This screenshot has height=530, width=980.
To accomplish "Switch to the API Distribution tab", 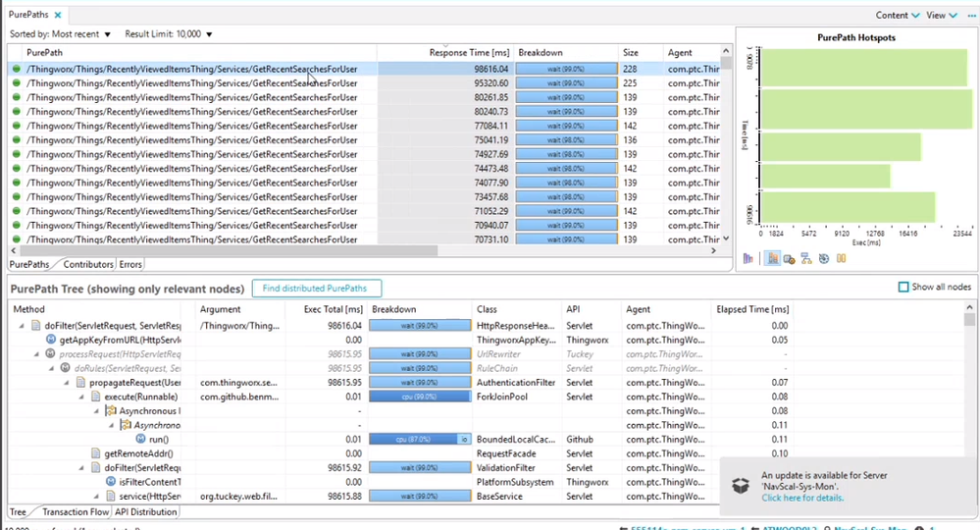I will pos(145,512).
